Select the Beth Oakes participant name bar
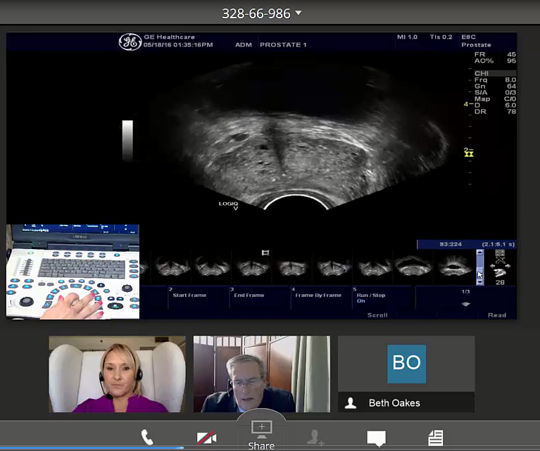Viewport: 540px width, 451px height. (406, 402)
